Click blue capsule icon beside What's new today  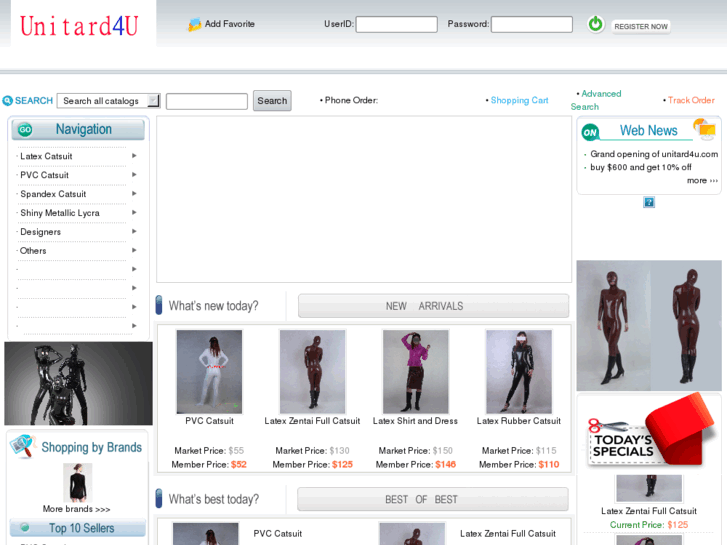click(159, 305)
